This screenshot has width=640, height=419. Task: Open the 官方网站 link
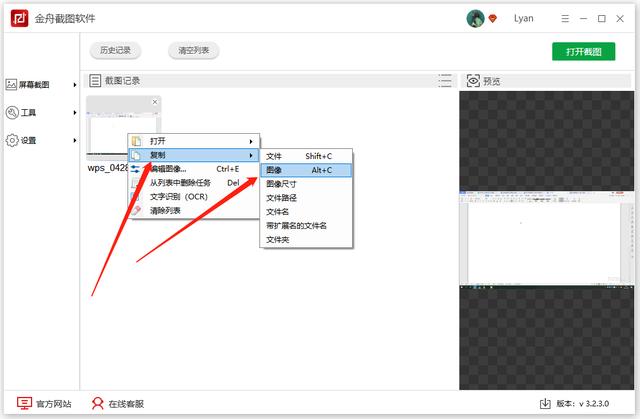pyautogui.click(x=45, y=403)
